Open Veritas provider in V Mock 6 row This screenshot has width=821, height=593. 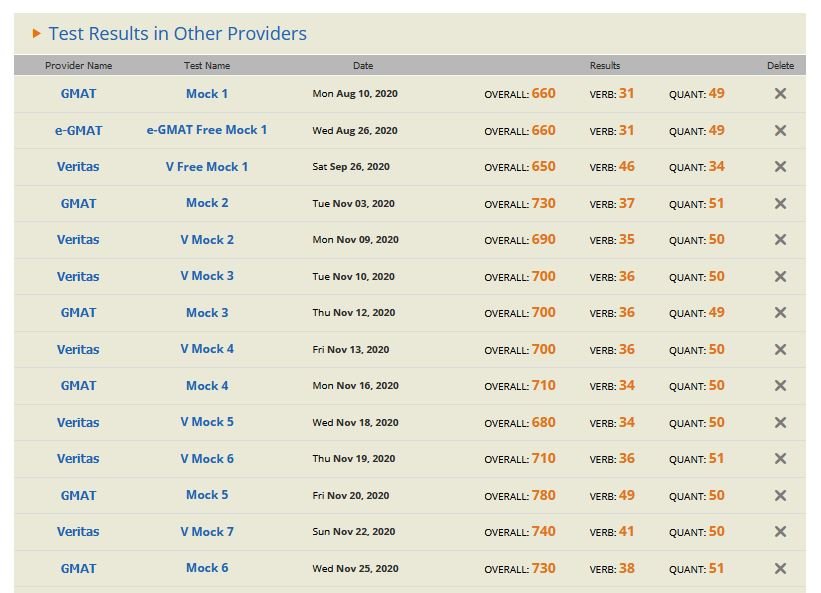click(x=78, y=459)
